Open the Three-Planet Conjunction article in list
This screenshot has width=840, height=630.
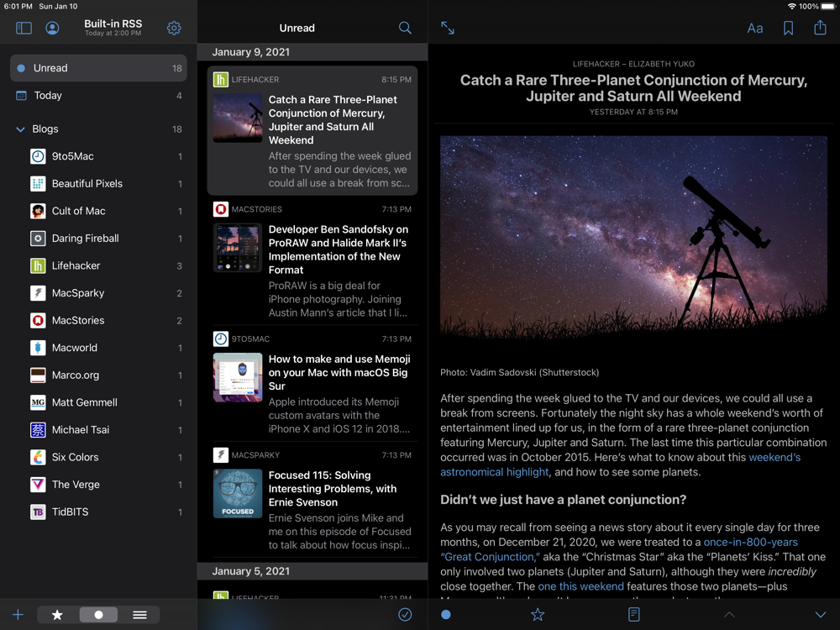[312, 131]
